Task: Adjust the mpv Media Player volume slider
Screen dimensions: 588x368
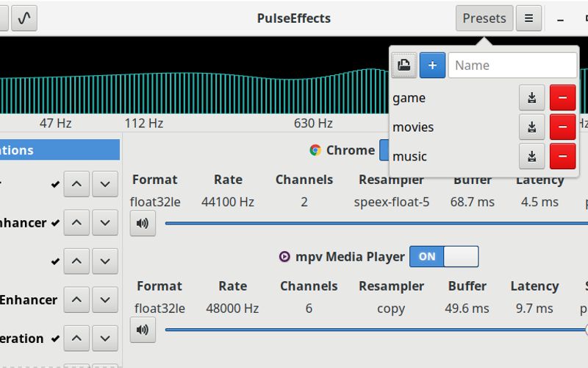Action: (376, 330)
